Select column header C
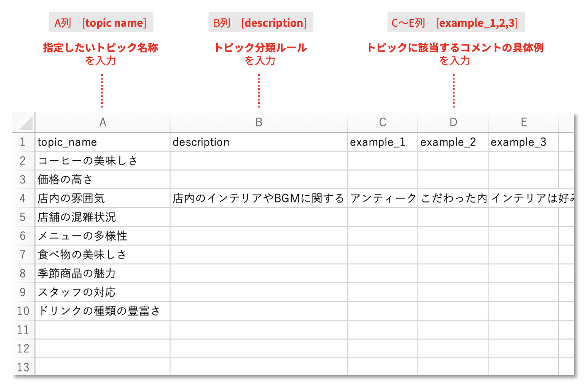 click(x=382, y=122)
